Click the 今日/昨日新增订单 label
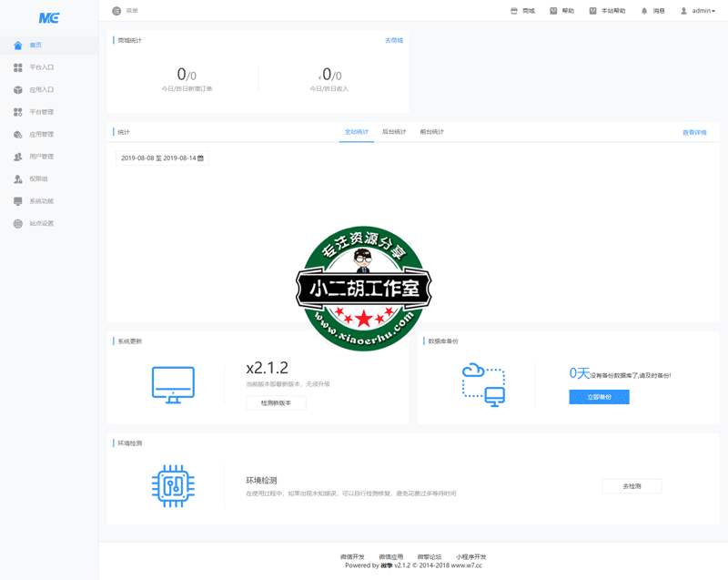The image size is (728, 580). click(187, 88)
